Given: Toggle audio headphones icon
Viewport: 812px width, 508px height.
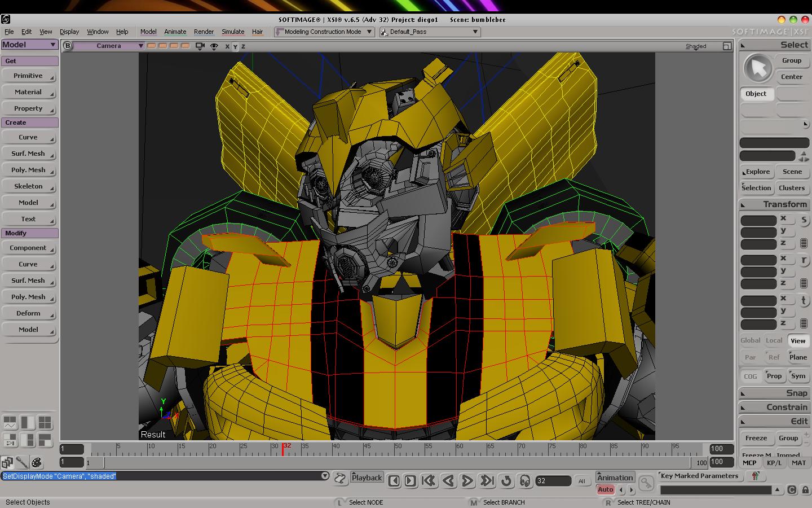Looking at the screenshot, I should click(525, 481).
